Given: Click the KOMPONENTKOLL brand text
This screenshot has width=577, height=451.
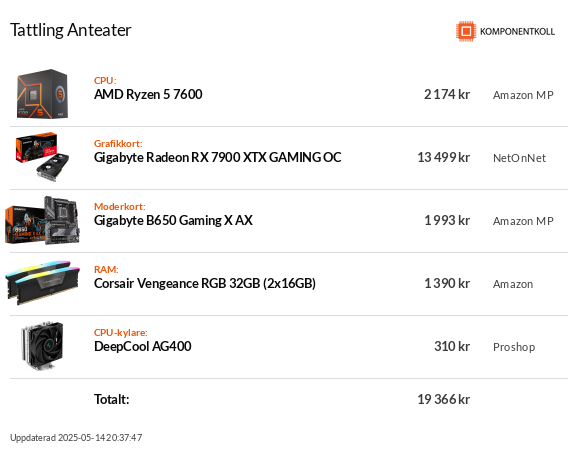Looking at the screenshot, I should [x=517, y=32].
